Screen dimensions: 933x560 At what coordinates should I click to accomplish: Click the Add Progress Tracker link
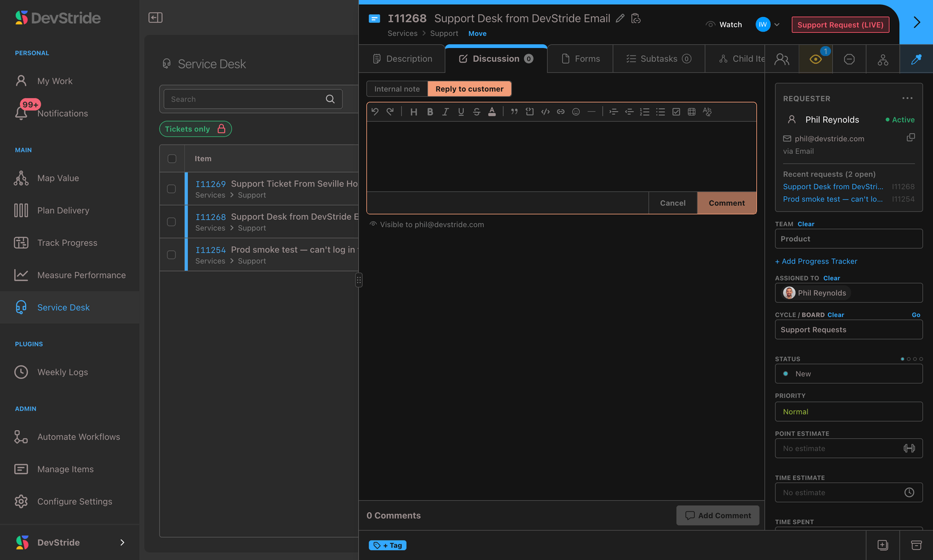816,261
